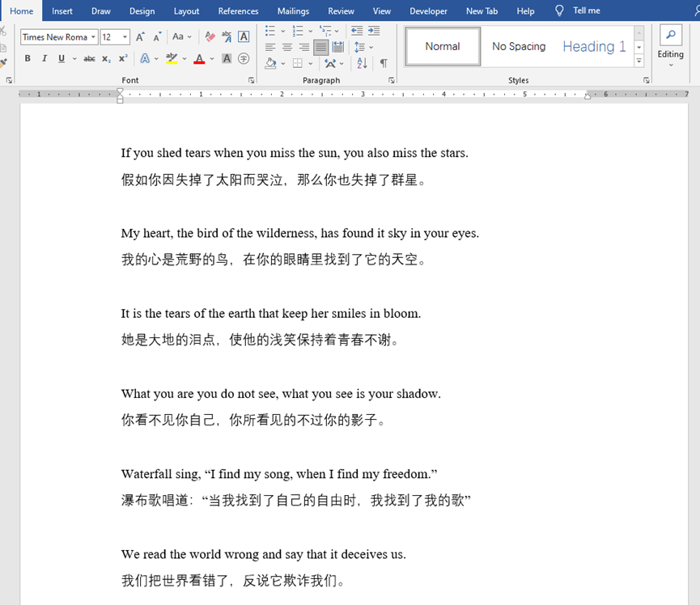Open the font size dropdown
The width and height of the screenshot is (700, 605).
pyautogui.click(x=124, y=36)
